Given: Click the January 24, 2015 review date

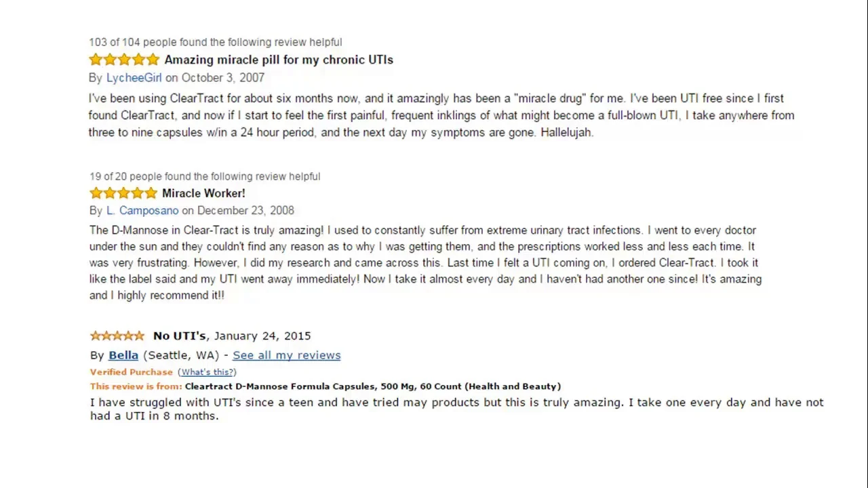Looking at the screenshot, I should coord(262,335).
